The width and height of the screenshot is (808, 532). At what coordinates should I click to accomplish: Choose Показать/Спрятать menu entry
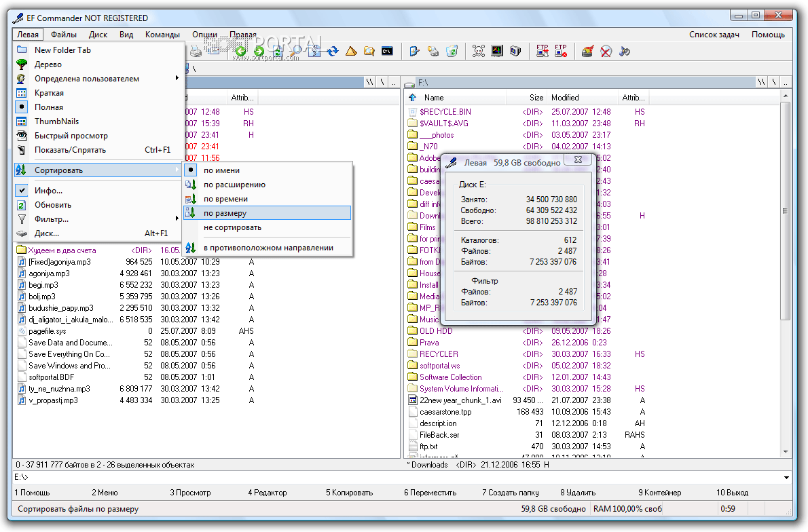click(x=98, y=150)
